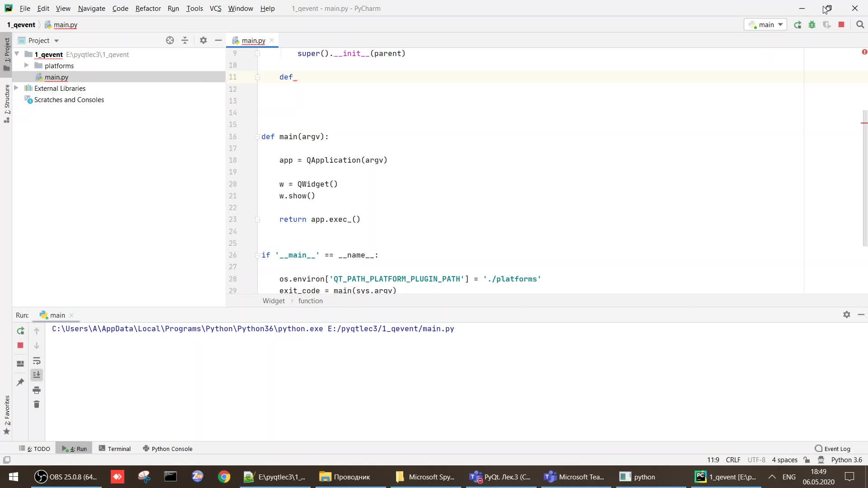Click red error stripe mark in editor

point(864,123)
